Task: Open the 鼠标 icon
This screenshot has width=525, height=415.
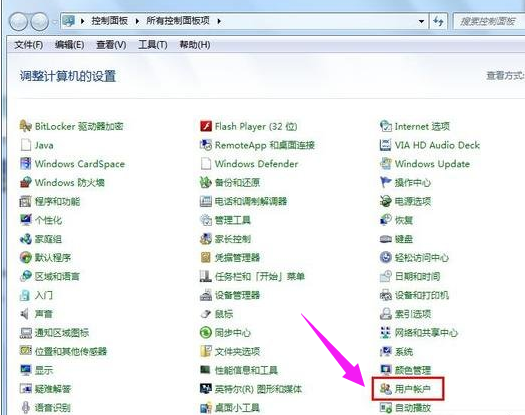Action: click(x=206, y=314)
